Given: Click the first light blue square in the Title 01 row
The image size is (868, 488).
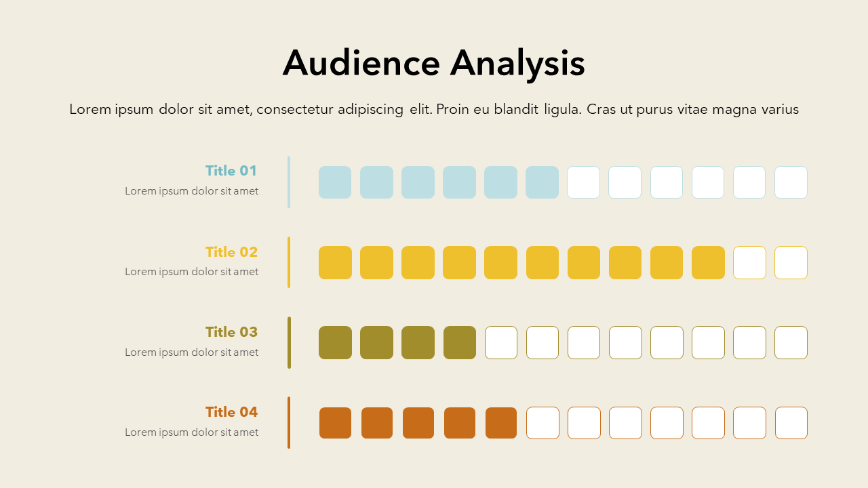Looking at the screenshot, I should (335, 182).
